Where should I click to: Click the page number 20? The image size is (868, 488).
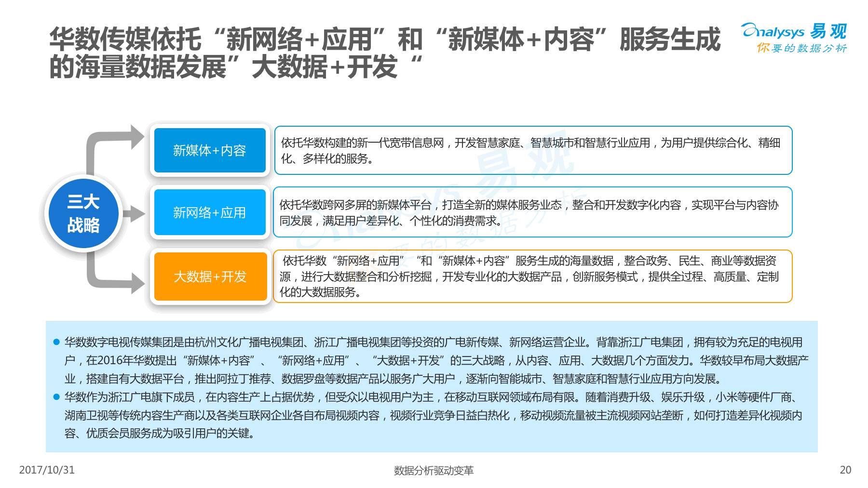tap(845, 470)
